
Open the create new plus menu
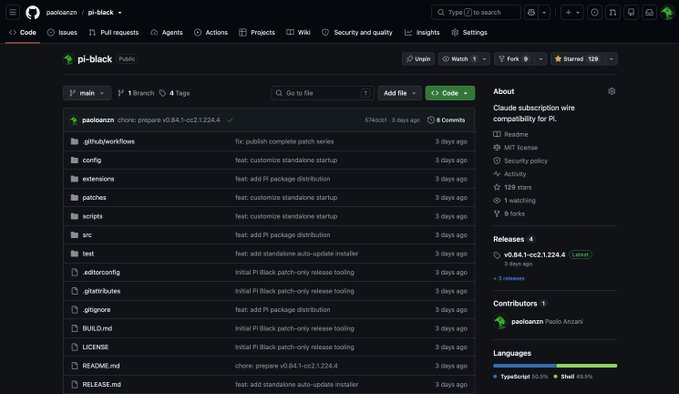(x=572, y=13)
